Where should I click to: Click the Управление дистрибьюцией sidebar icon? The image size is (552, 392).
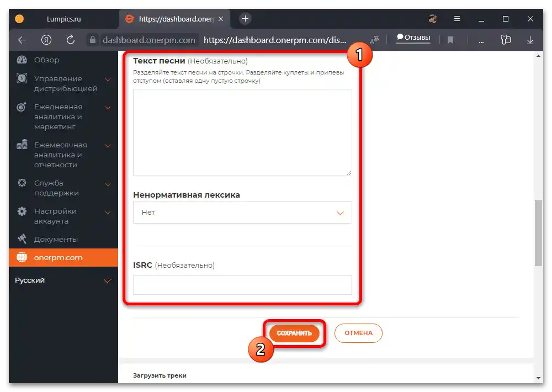[x=22, y=78]
